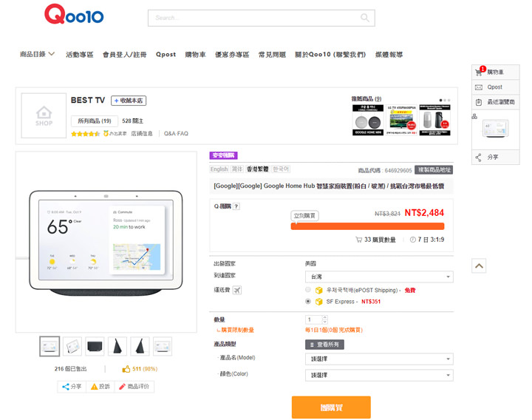Click the shop star rating icons
The height and width of the screenshot is (420, 532).
tap(85, 134)
